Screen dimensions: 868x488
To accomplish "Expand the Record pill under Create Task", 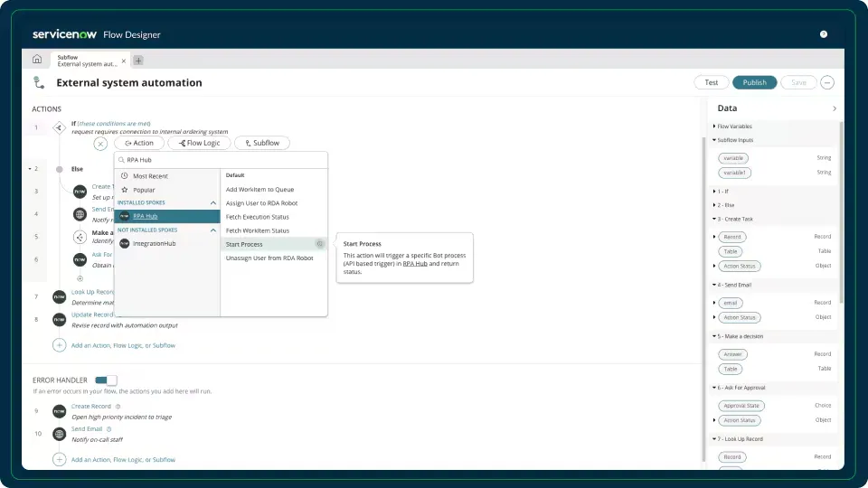I will [x=714, y=237].
